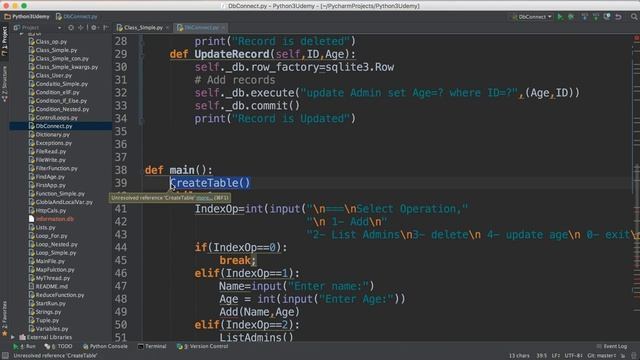Select MyThread.py file
This screenshot has height=360, width=640.
53,278
